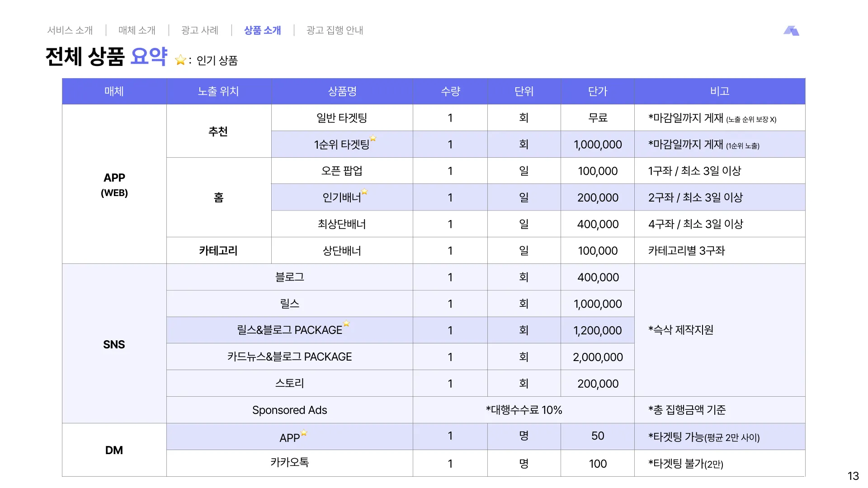The image size is (868, 488).
Task: Click page number 13
Action: (853, 476)
